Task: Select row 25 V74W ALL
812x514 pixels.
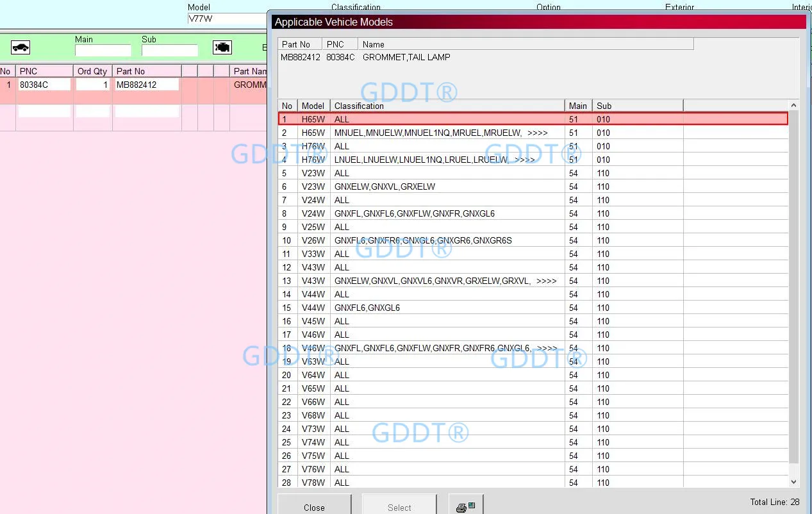Action: [533, 442]
